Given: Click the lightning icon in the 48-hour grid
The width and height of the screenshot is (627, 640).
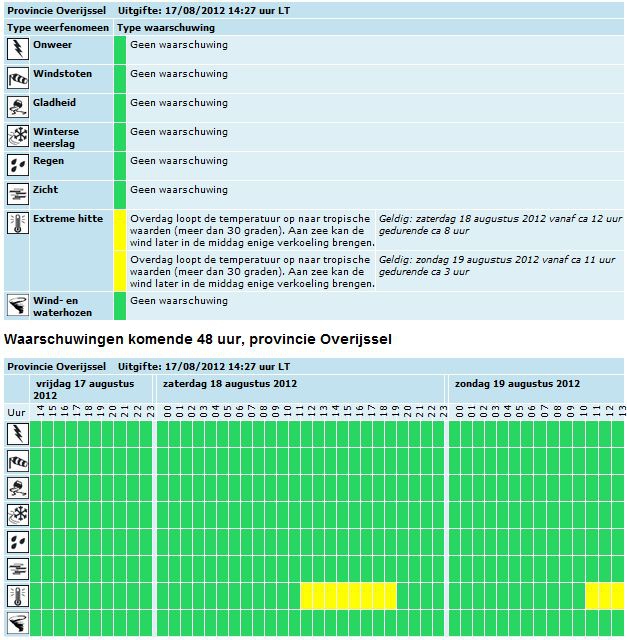Looking at the screenshot, I should [x=18, y=433].
